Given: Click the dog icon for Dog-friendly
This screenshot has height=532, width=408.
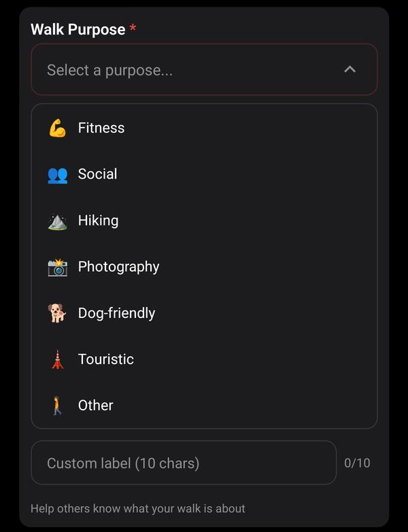Looking at the screenshot, I should [57, 313].
